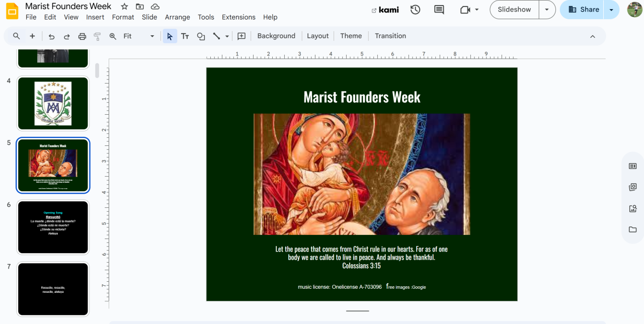The image size is (644, 324).
Task: Open the folder side panel icon
Action: coord(633,229)
